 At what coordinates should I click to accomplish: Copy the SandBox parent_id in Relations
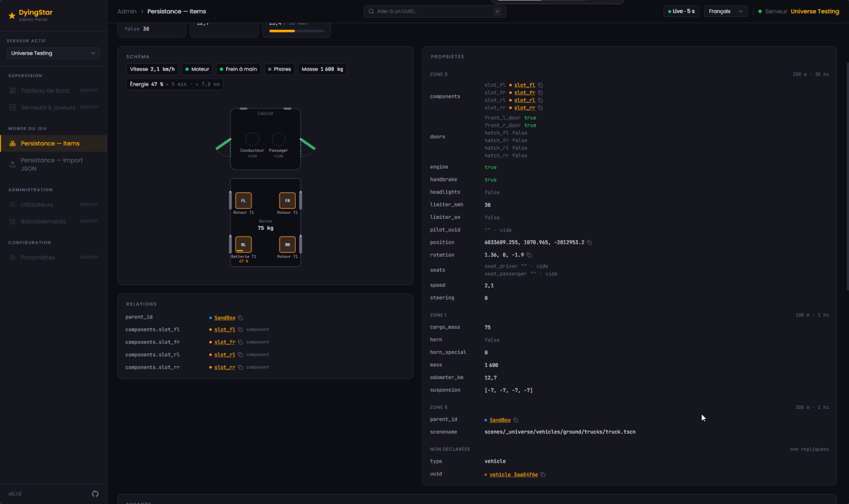[240, 318]
